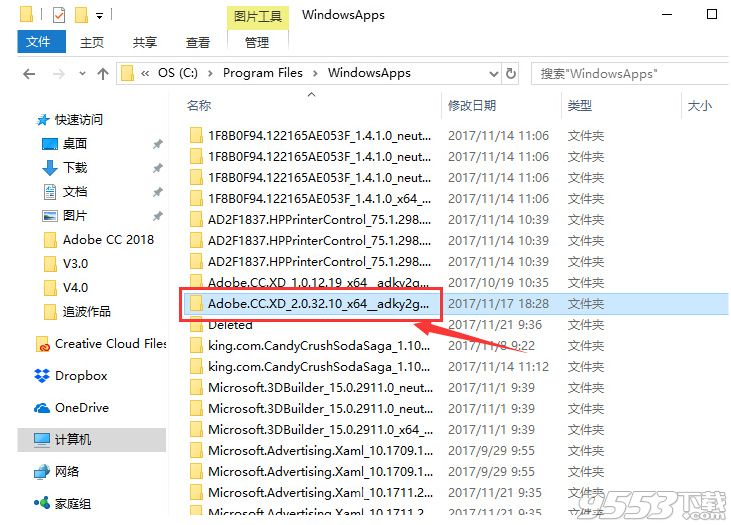Click the Creative Cloud Files icon
The height and width of the screenshot is (525, 731).
[42, 344]
